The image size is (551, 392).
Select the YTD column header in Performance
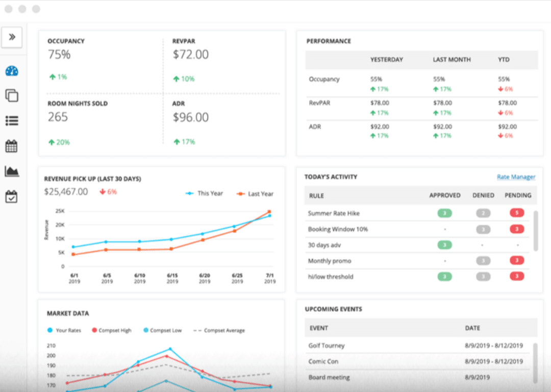(x=503, y=60)
